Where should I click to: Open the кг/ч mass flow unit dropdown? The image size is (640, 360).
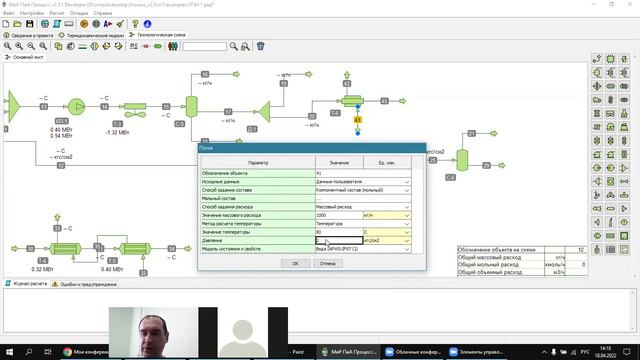[407, 216]
